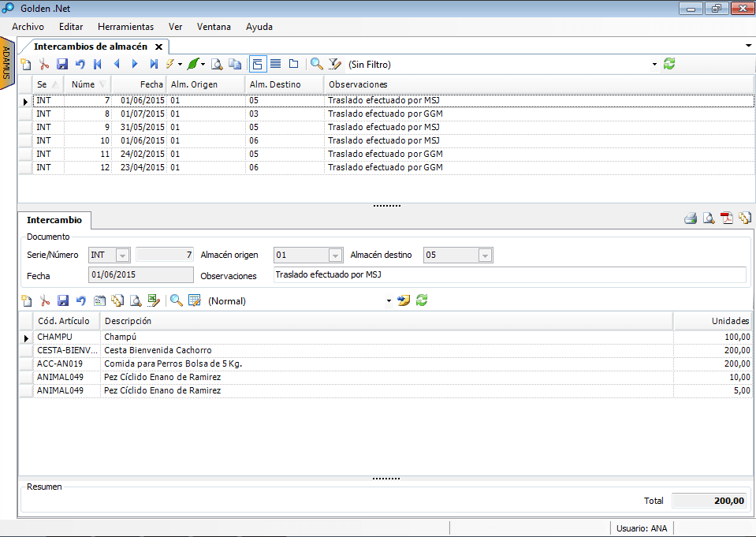Click the printer icon in Intercambio panel

(x=691, y=219)
